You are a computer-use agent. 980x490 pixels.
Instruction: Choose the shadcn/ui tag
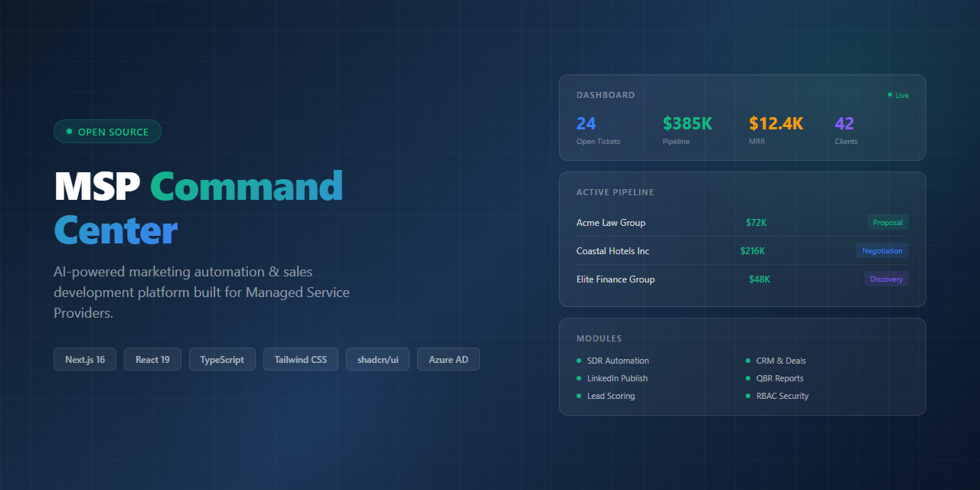tap(377, 359)
